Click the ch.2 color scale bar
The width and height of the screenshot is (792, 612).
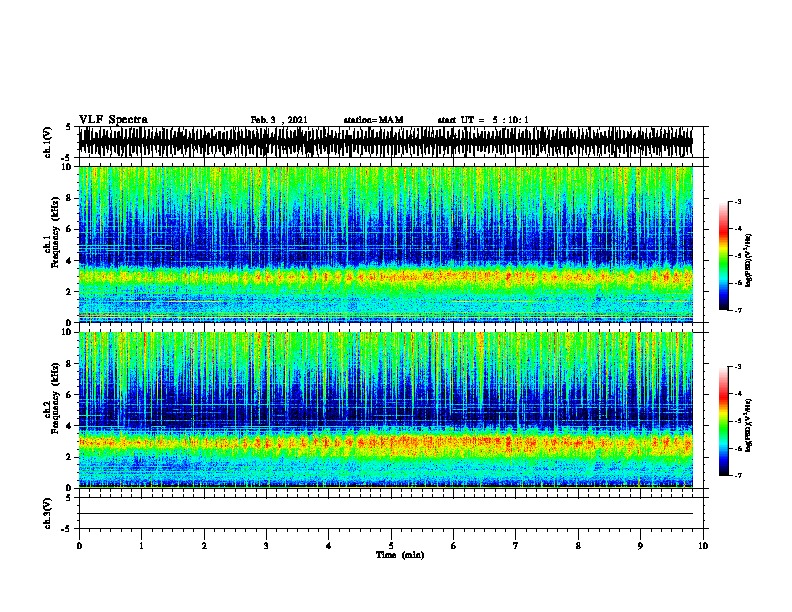point(724,421)
